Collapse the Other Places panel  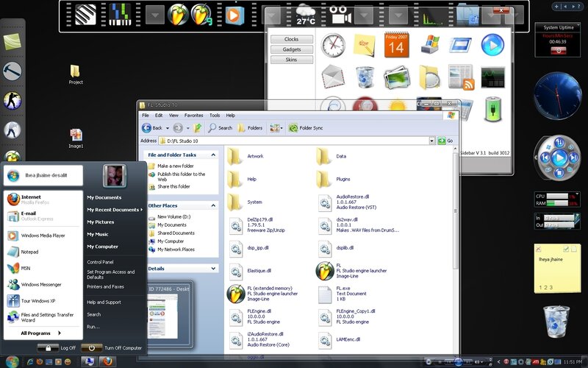tap(213, 205)
